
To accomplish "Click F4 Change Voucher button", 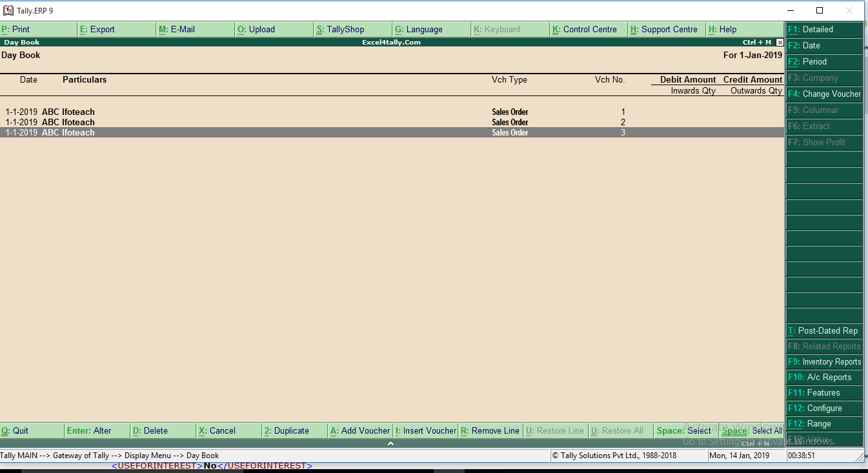I will coord(824,94).
